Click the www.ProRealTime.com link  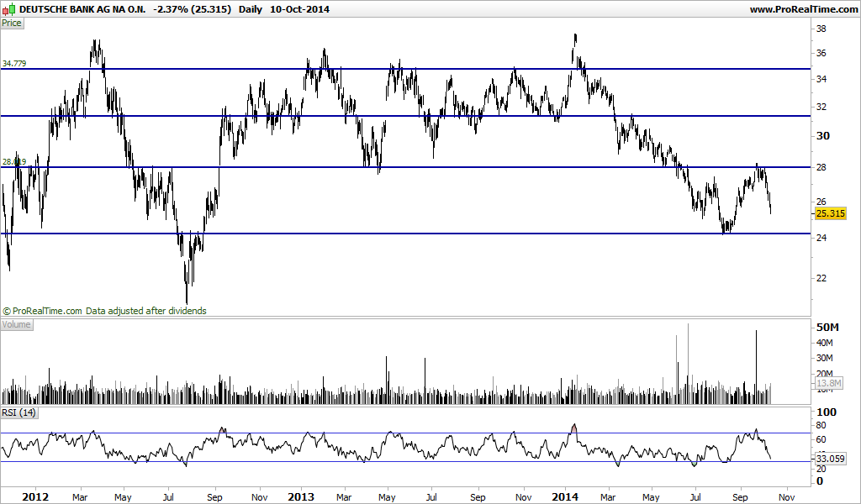coord(803,9)
